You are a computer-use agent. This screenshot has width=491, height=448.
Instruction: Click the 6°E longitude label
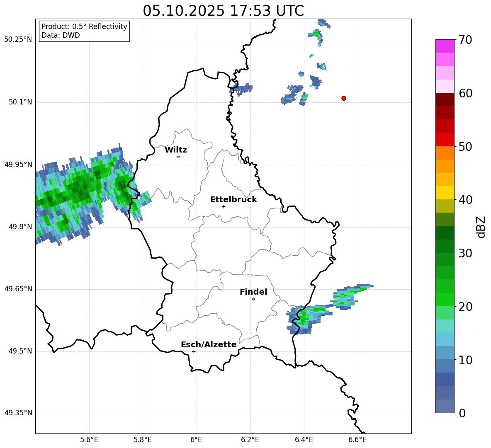(196, 440)
